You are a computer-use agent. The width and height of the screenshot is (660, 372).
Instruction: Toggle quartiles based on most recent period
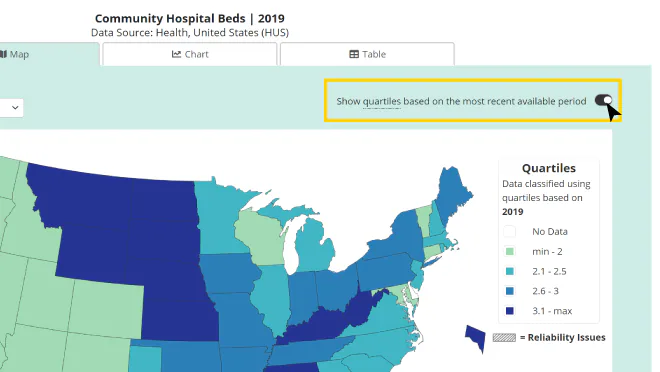click(603, 101)
